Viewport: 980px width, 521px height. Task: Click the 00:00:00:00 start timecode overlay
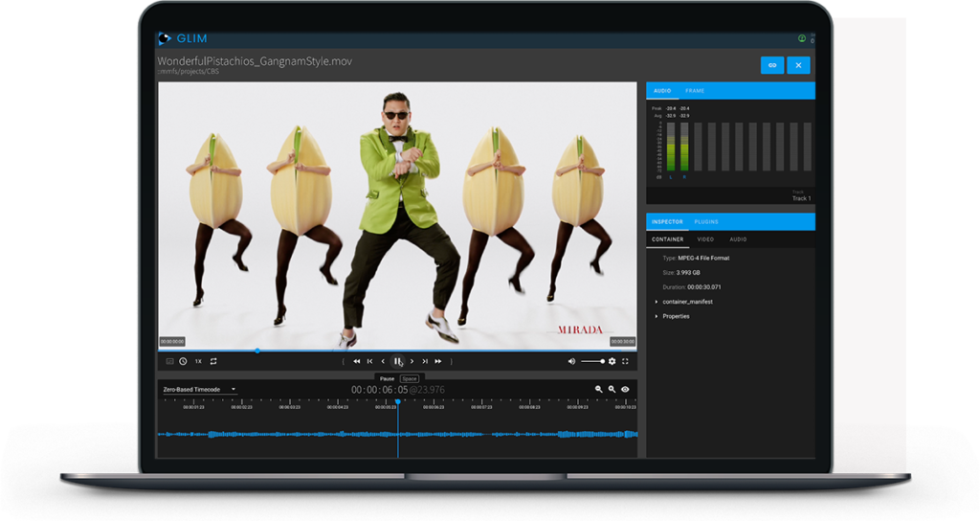172,342
